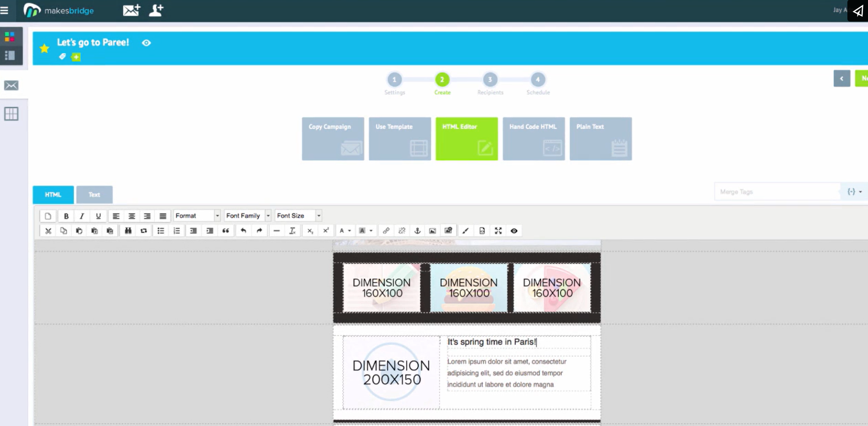This screenshot has height=426, width=868.
Task: Toggle bold formatting
Action: (x=66, y=216)
